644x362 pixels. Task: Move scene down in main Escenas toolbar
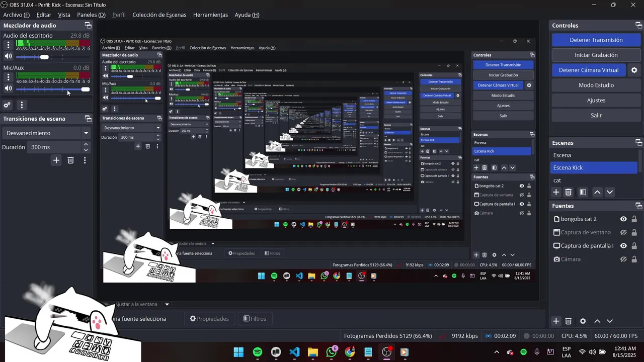point(610,192)
